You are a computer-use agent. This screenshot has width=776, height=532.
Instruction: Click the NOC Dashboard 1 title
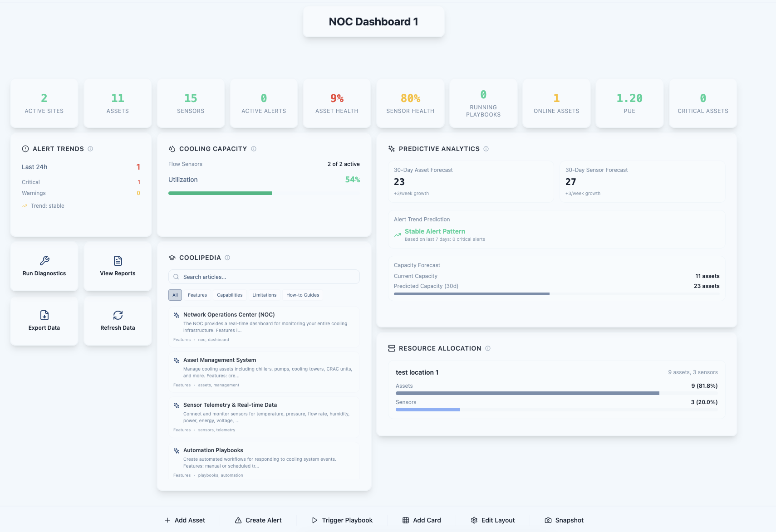(x=373, y=22)
